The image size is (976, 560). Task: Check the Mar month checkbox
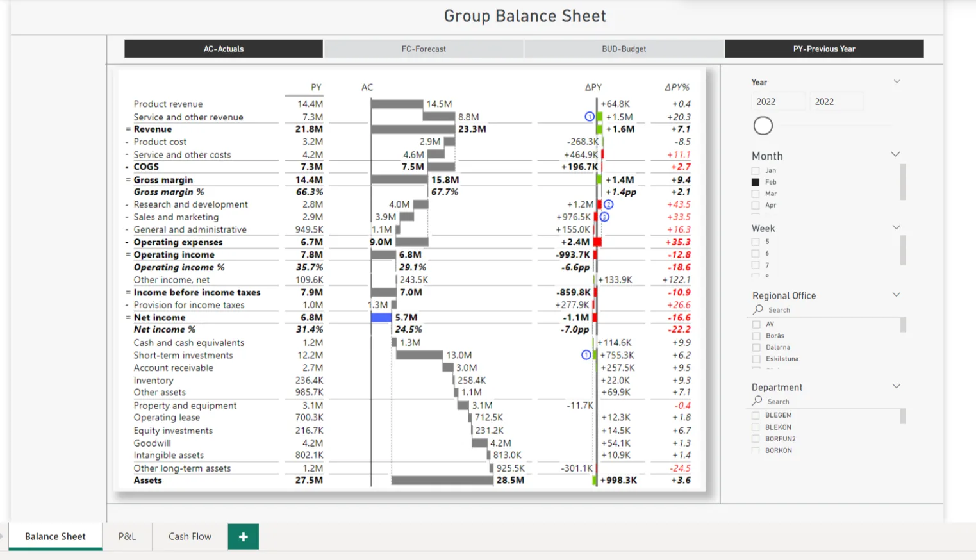tap(756, 194)
